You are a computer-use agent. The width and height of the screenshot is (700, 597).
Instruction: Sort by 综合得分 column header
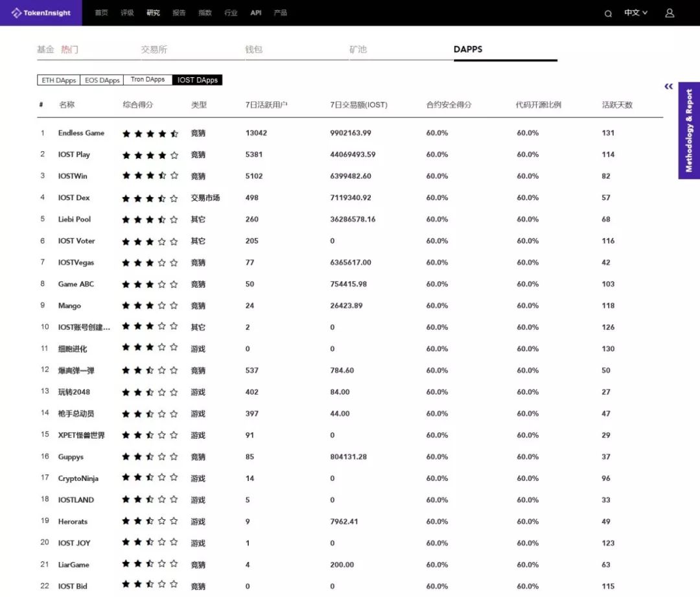point(138,104)
